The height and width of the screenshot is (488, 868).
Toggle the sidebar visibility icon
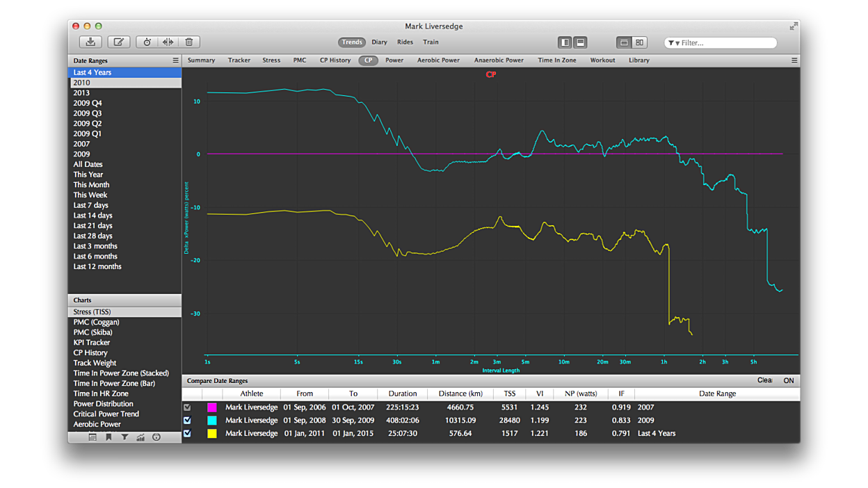[x=565, y=42]
